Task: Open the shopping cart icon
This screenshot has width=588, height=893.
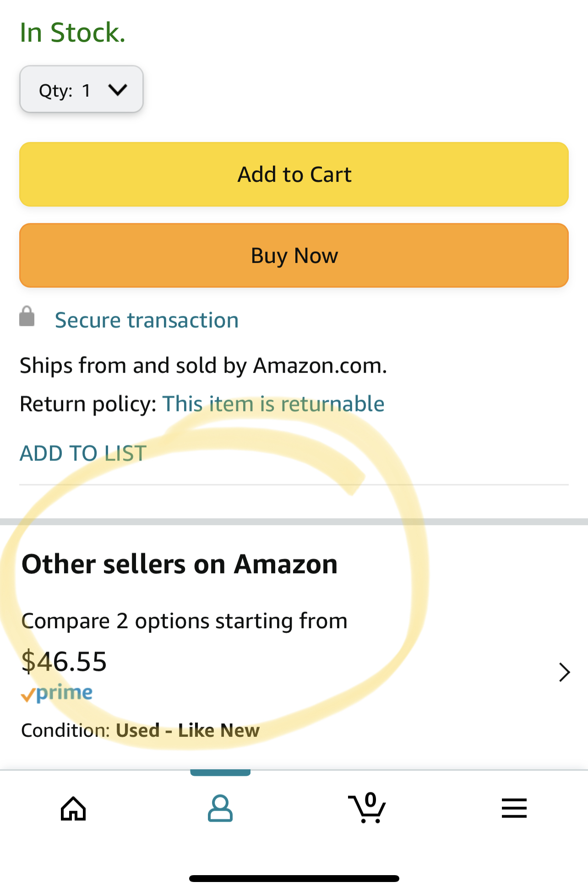Action: tap(367, 808)
